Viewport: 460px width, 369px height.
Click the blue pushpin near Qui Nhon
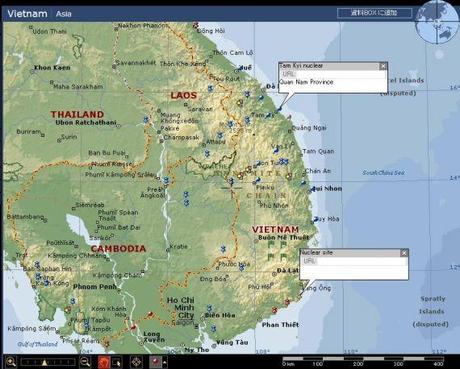[313, 189]
